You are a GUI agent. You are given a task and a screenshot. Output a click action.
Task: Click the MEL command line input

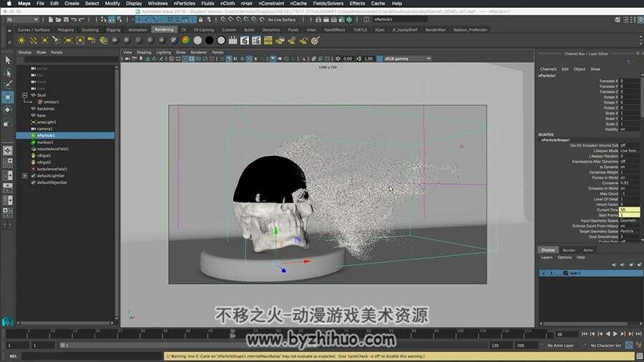point(92,356)
